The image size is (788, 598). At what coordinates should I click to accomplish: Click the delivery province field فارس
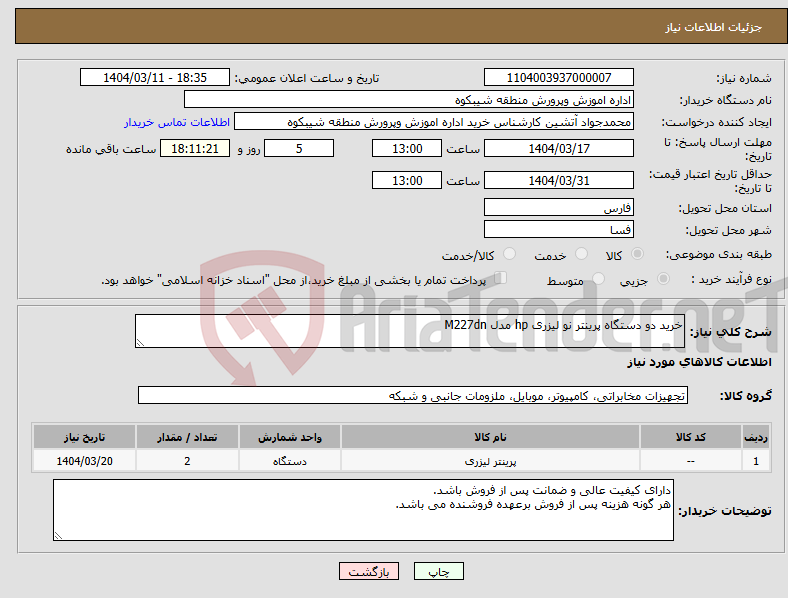(x=558, y=208)
